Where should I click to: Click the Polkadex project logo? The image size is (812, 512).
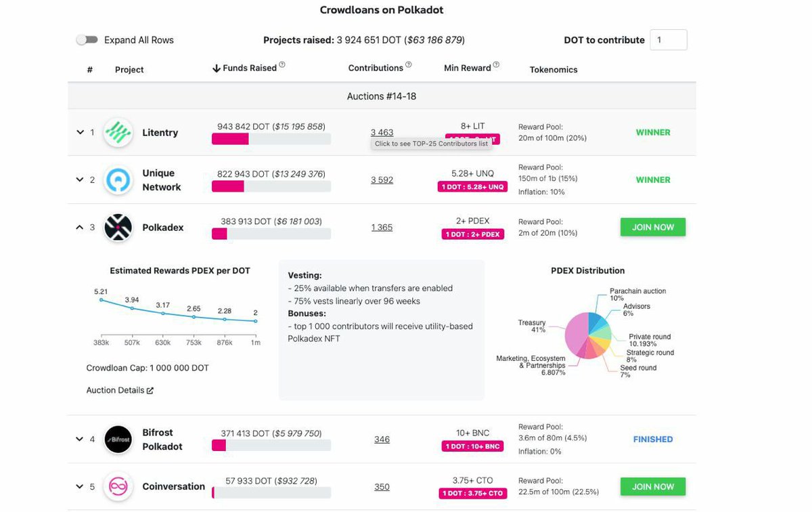(x=118, y=228)
